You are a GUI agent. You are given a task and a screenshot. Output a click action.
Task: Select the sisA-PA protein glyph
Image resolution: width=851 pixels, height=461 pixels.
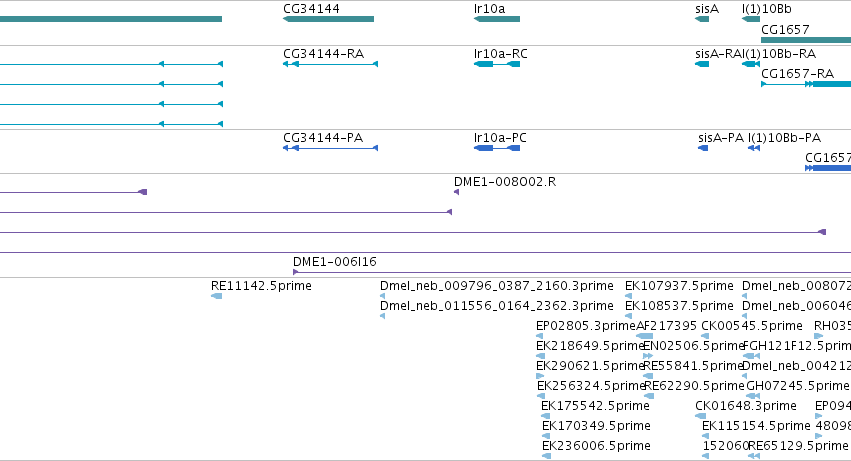tap(703, 148)
